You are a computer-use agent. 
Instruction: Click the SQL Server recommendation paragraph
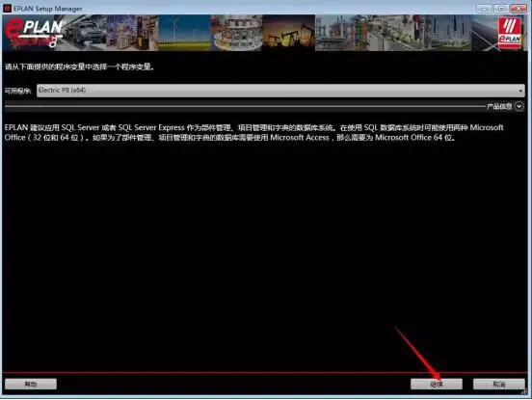(x=253, y=133)
